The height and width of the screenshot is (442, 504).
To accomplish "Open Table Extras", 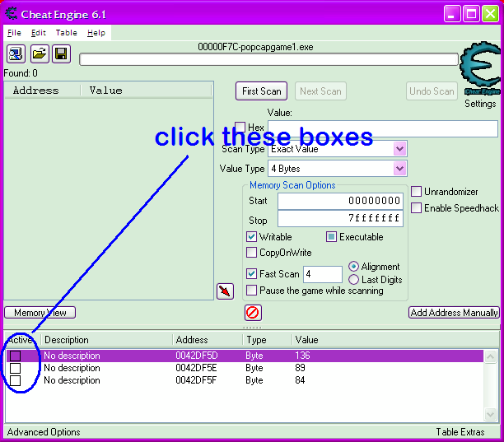I will click(460, 432).
